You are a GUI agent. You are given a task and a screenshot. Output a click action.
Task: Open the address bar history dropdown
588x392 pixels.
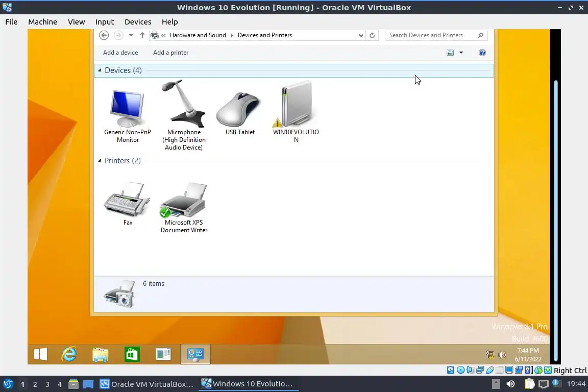tap(361, 35)
